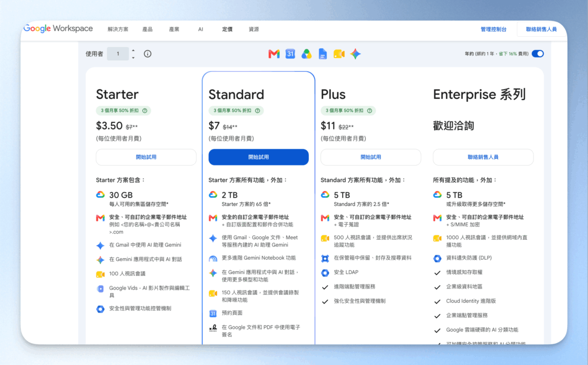This screenshot has height=365, width=588.
Task: Click shield icon beside 安全性與管理功能控管機制
Action: pyautogui.click(x=100, y=309)
